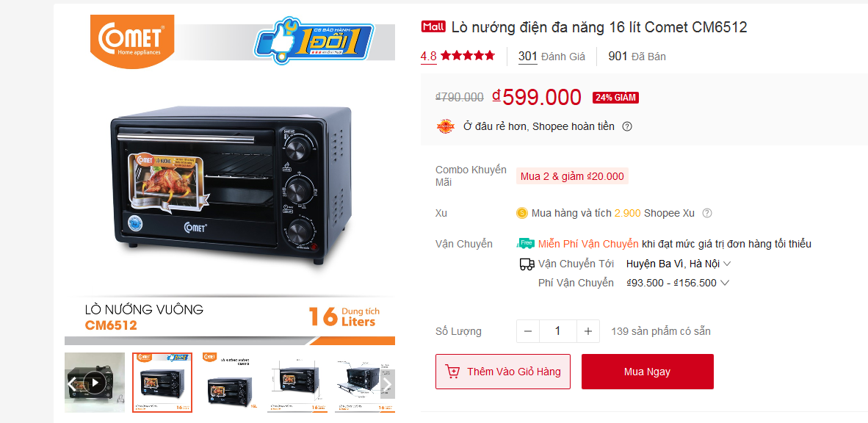Click the help icon beside Shopee hoàn tiền
Screen dimensions: 868x423
(x=626, y=126)
